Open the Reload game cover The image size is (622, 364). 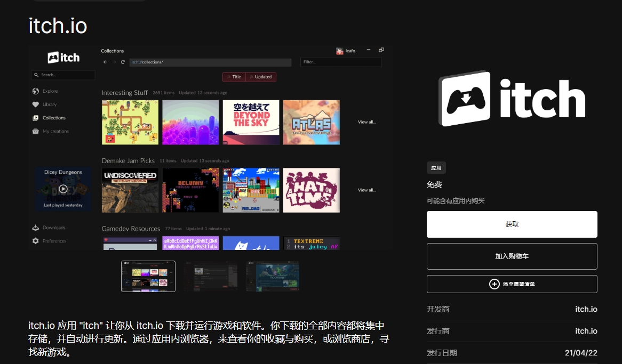coord(251,190)
